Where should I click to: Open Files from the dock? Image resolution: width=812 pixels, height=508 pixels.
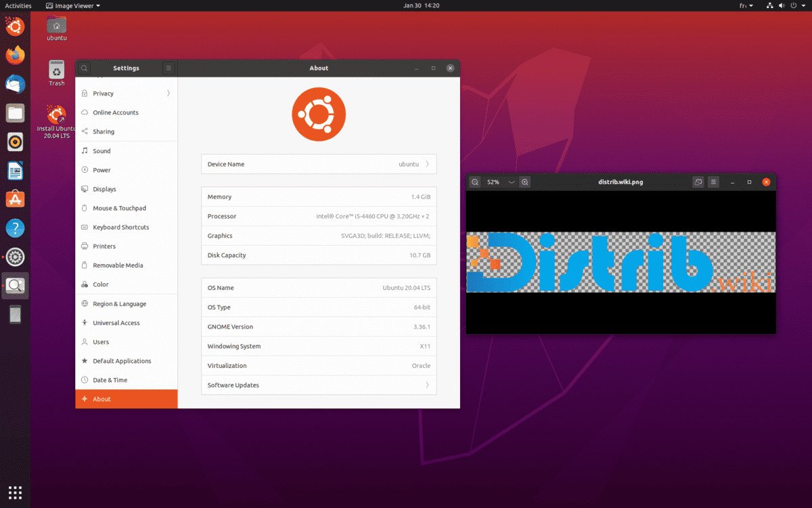[15, 113]
